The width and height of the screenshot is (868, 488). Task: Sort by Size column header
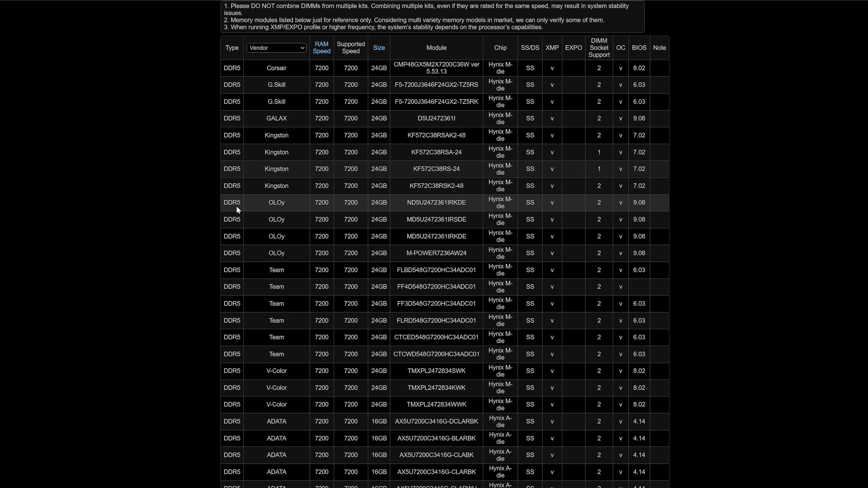click(x=379, y=48)
